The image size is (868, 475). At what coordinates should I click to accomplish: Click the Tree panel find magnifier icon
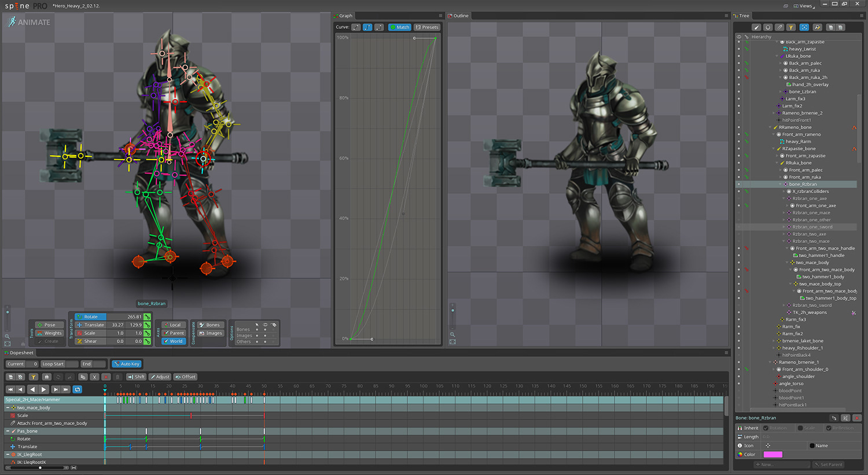pyautogui.click(x=817, y=27)
